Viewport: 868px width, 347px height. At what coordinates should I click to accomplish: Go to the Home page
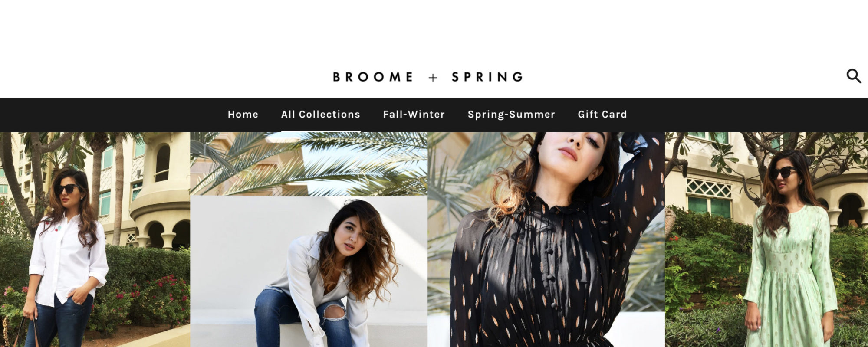pyautogui.click(x=243, y=114)
